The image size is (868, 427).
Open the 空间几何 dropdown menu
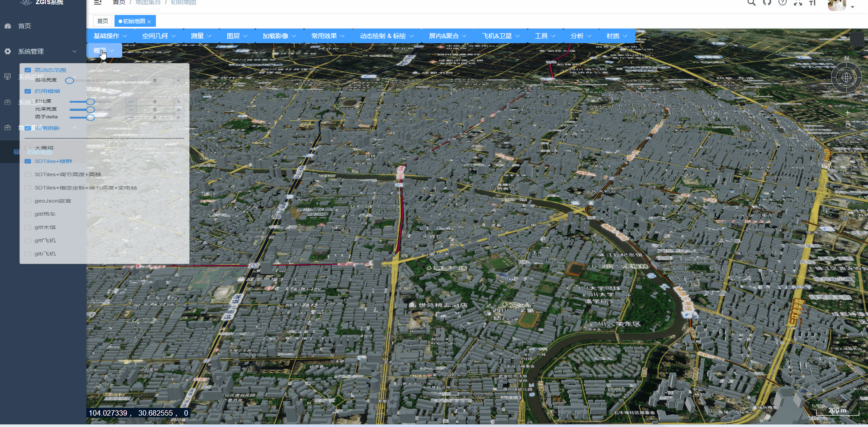[159, 36]
